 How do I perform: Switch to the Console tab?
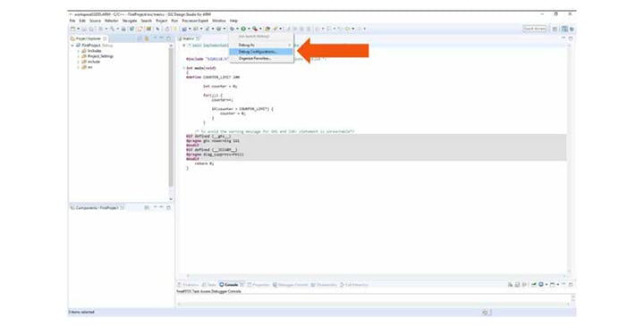tap(229, 285)
